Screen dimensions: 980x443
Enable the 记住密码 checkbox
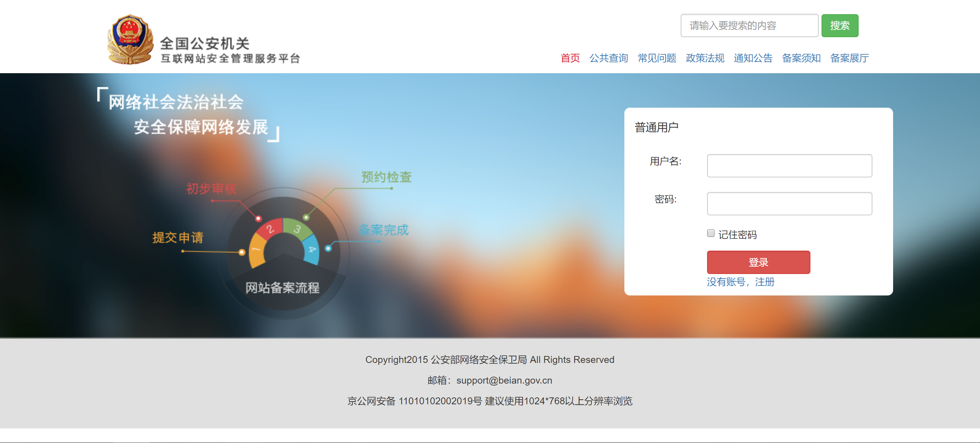pos(711,233)
